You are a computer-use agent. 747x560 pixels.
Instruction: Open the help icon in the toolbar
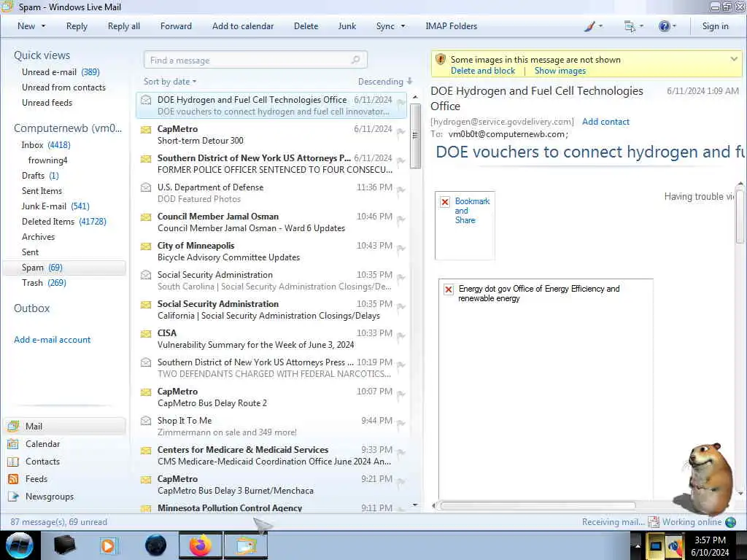[664, 26]
